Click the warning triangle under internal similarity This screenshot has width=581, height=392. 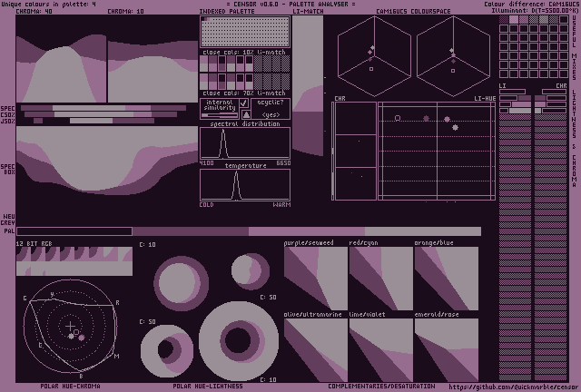pyautogui.click(x=244, y=114)
